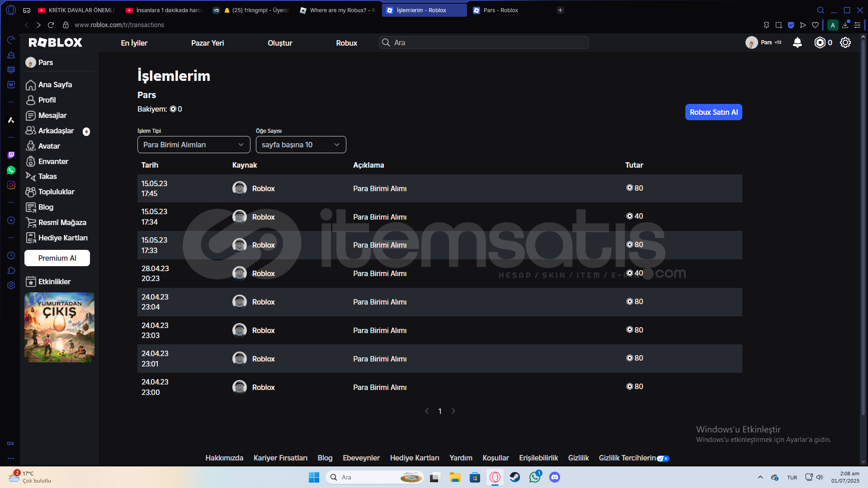
Task: Open the İşlem Tipi dropdown
Action: (x=193, y=145)
